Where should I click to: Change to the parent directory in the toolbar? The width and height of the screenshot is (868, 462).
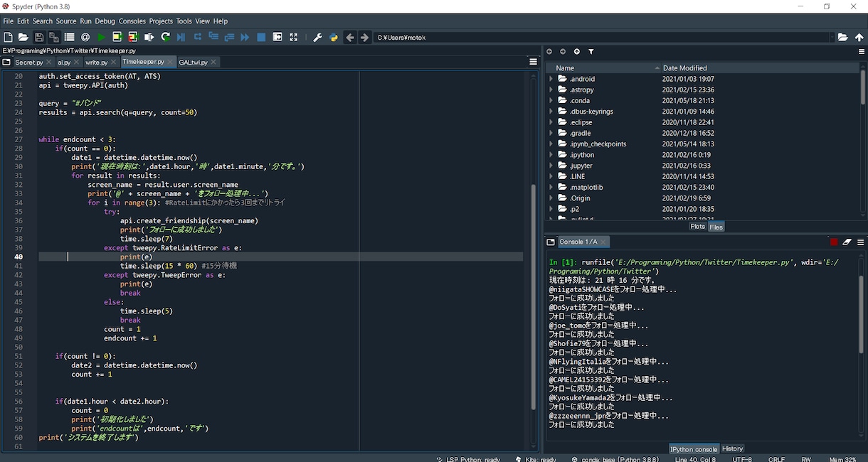(859, 37)
